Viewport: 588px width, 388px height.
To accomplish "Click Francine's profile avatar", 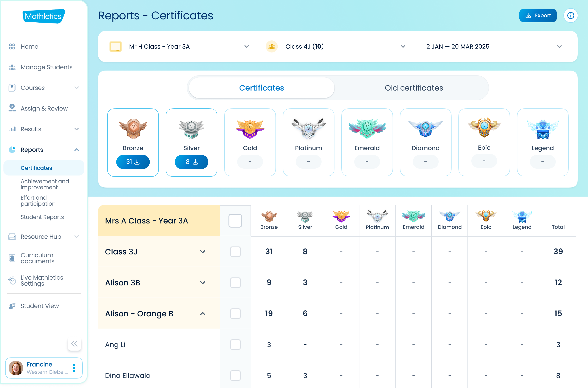I will tap(15, 368).
